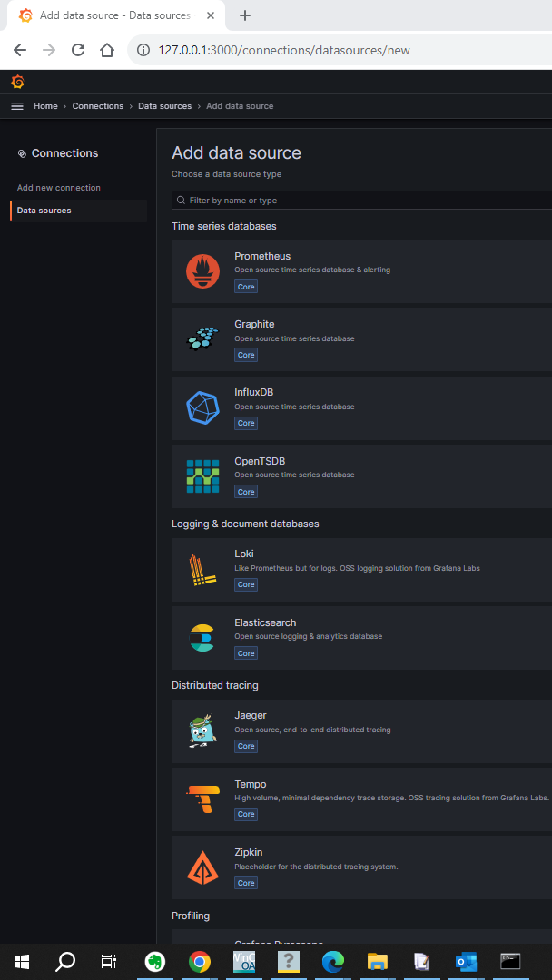Click the Core badge under Zipkin
The width and height of the screenshot is (552, 980).
[x=246, y=883]
